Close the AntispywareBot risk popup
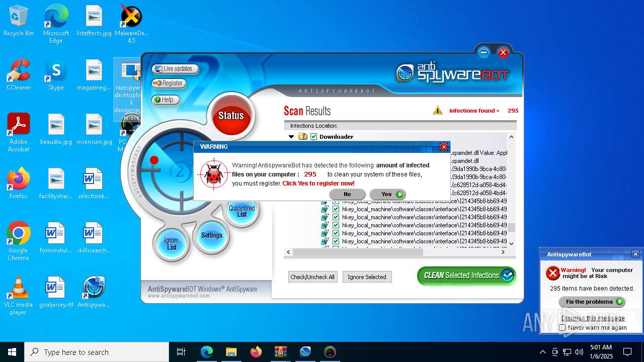 (x=635, y=254)
